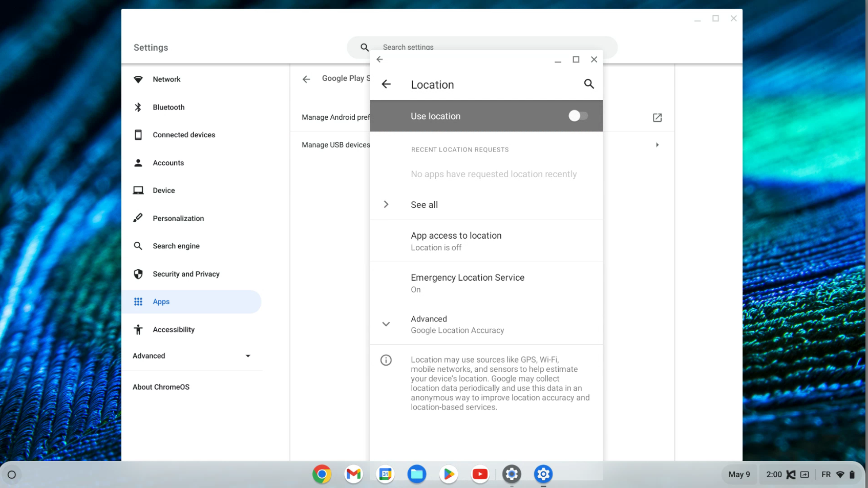
Task: Open the May 9 calendar date
Action: tap(739, 475)
